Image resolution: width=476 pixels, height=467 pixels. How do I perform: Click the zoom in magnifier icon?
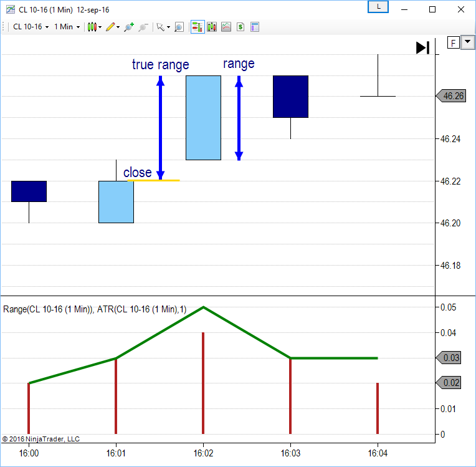pos(128,27)
